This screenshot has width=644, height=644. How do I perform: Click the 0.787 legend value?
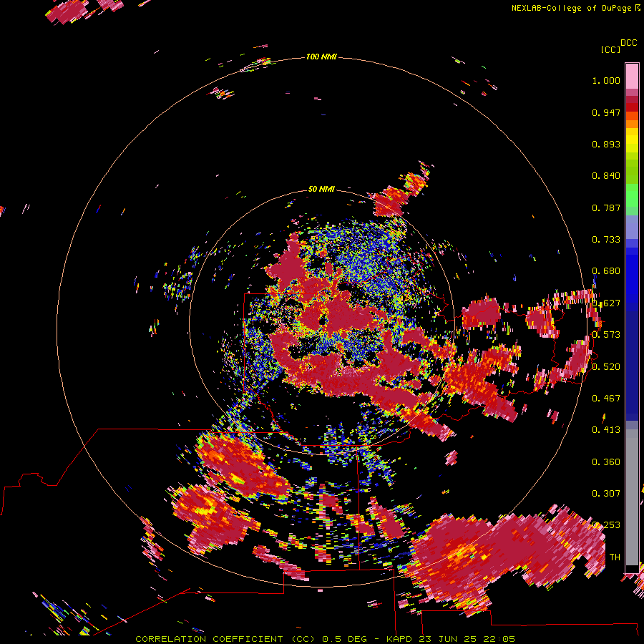pyautogui.click(x=606, y=208)
